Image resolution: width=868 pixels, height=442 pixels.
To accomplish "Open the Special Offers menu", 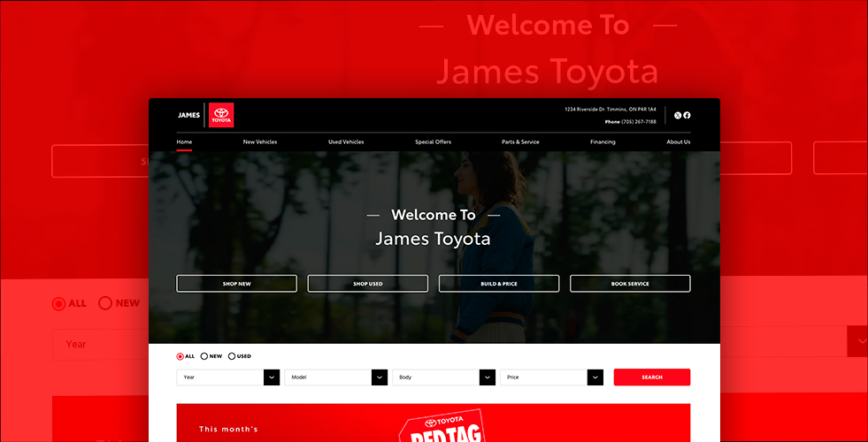I will 433,142.
